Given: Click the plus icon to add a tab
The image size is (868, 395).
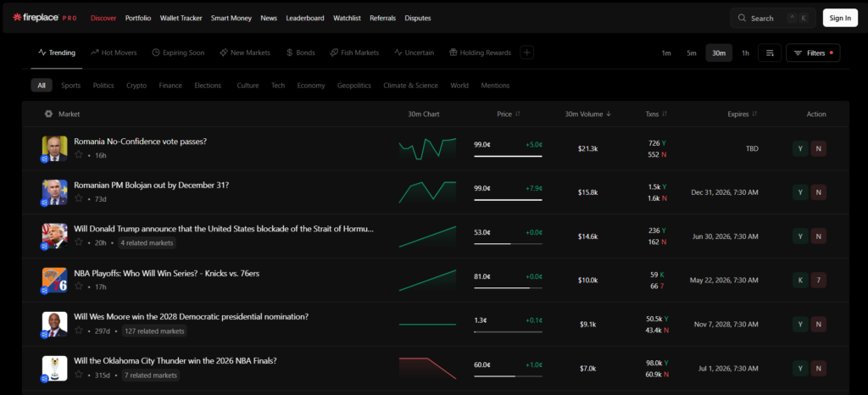Looking at the screenshot, I should coord(527,53).
